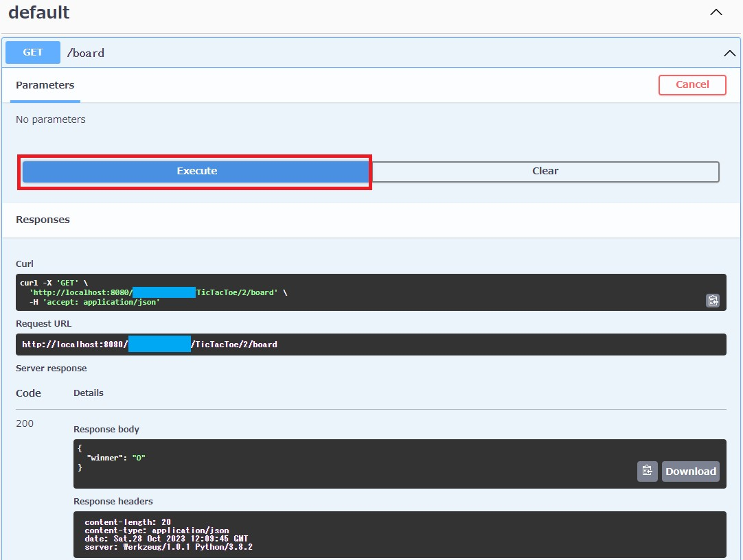This screenshot has width=743, height=560.
Task: Cancel the try-it-out mode
Action: pos(692,84)
